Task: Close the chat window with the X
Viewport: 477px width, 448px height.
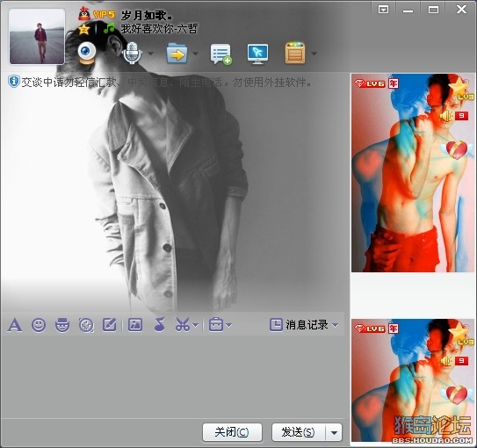Action: 461,10
